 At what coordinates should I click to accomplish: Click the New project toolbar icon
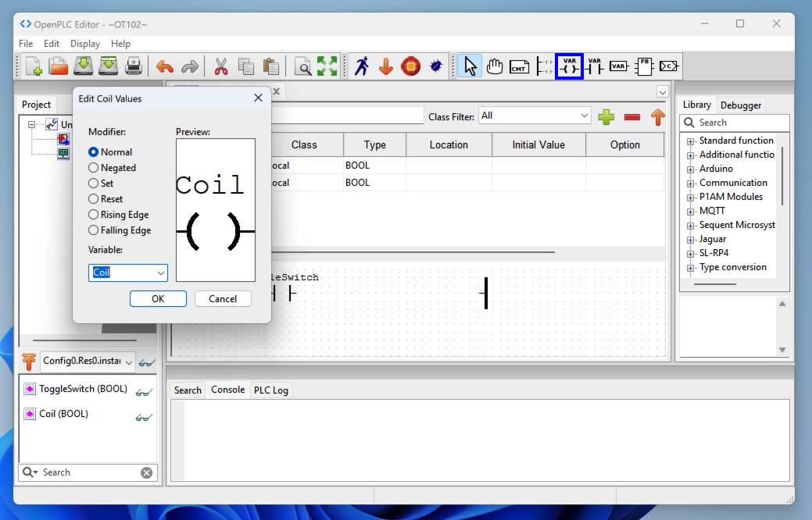pos(34,66)
